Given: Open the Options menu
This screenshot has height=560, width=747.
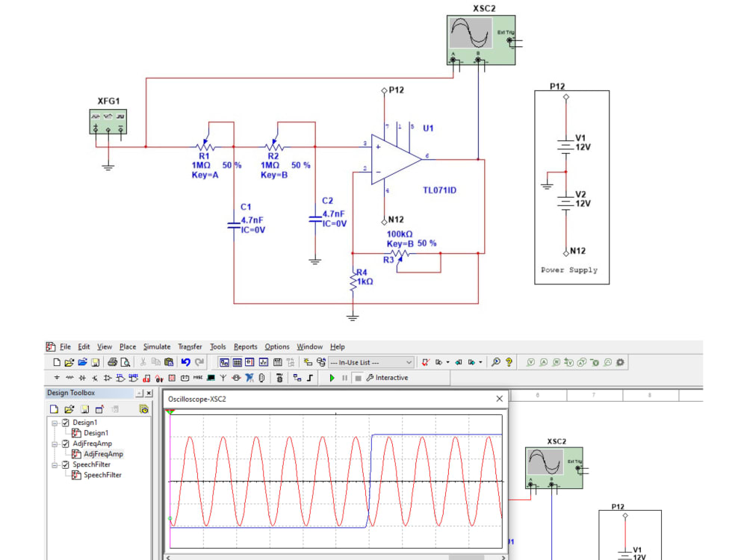Looking at the screenshot, I should (277, 346).
